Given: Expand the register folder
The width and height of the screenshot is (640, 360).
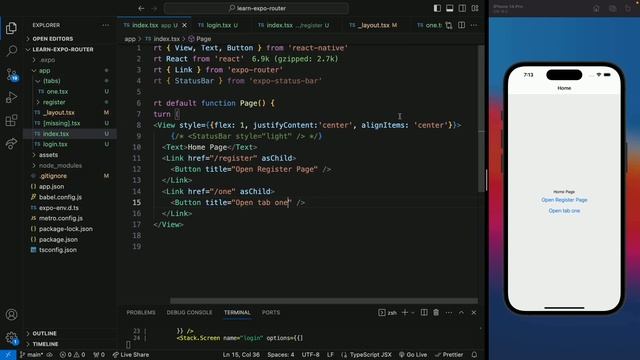Looking at the screenshot, I should pyautogui.click(x=54, y=102).
